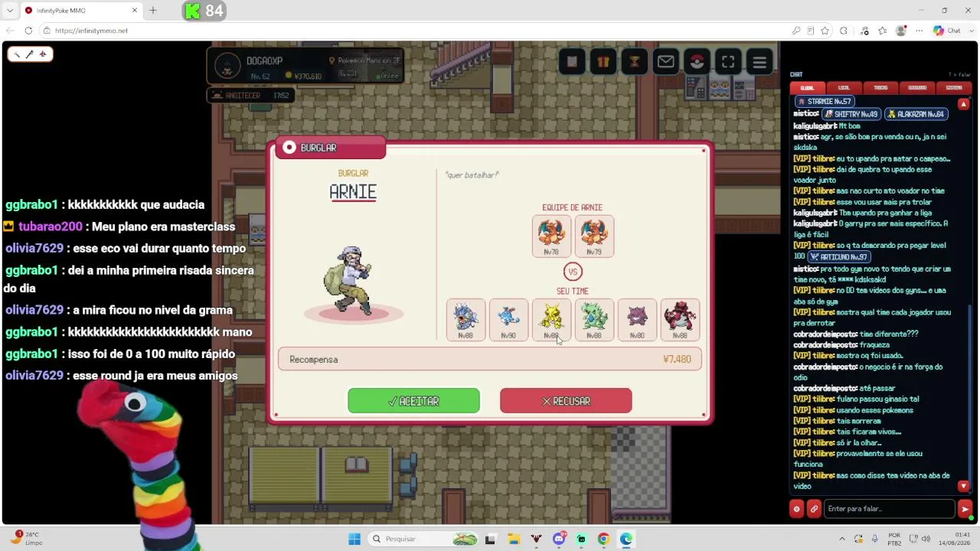Image resolution: width=980 pixels, height=551 pixels.
Task: Open the quest log notepad icon
Action: 572,62
